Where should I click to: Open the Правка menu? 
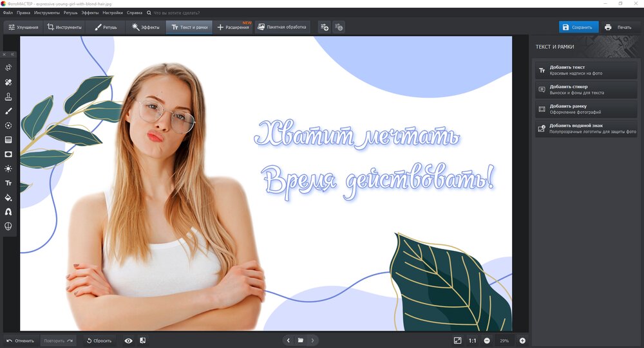click(x=23, y=13)
